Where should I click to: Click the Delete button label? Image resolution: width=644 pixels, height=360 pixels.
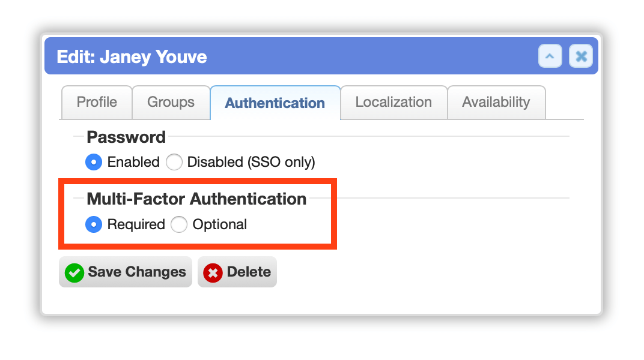pyautogui.click(x=249, y=272)
